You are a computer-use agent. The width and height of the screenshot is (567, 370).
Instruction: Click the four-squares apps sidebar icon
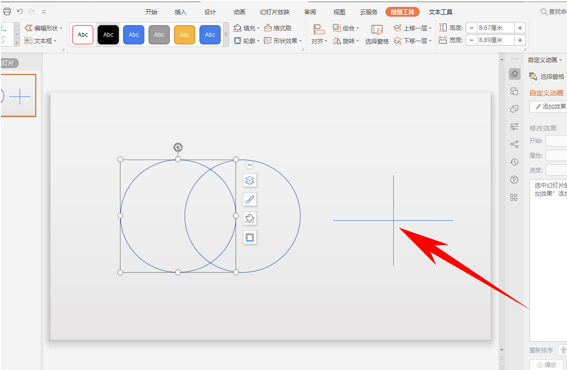514,197
